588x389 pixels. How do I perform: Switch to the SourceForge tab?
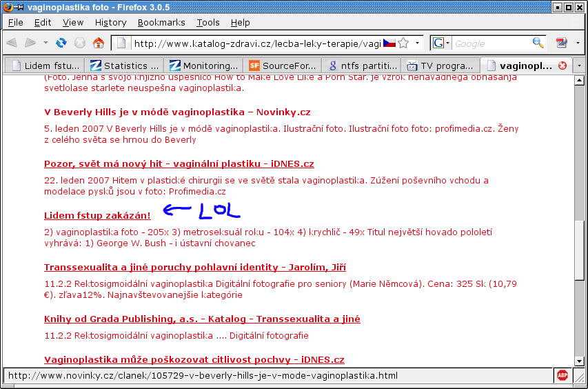click(283, 66)
